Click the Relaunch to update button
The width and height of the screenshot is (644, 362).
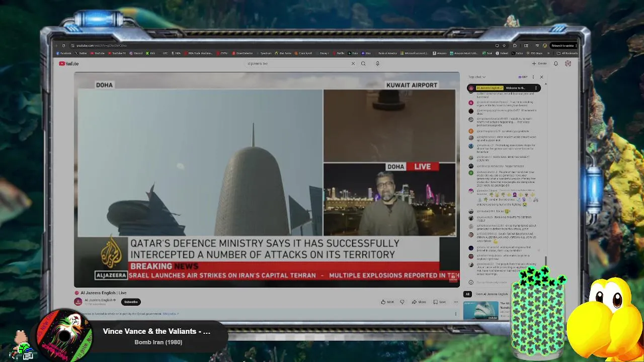(562, 46)
